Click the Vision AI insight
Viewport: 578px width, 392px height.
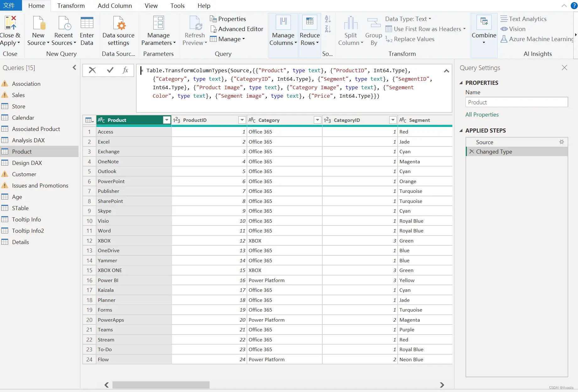click(513, 29)
